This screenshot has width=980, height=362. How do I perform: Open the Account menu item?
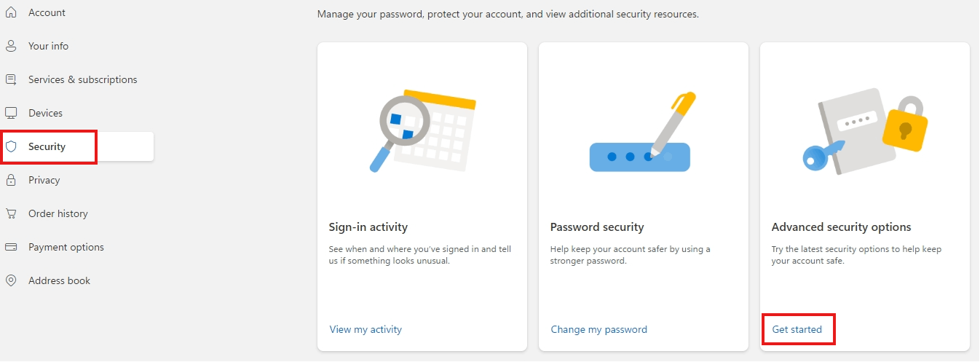[x=47, y=12]
